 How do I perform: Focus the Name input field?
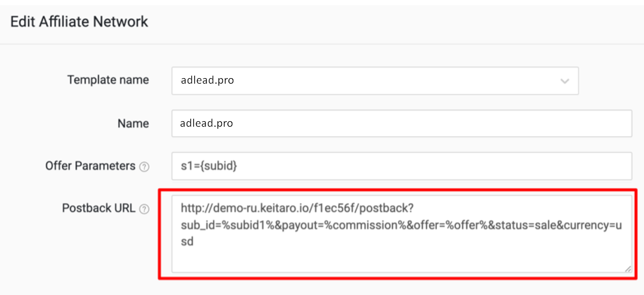click(x=402, y=123)
